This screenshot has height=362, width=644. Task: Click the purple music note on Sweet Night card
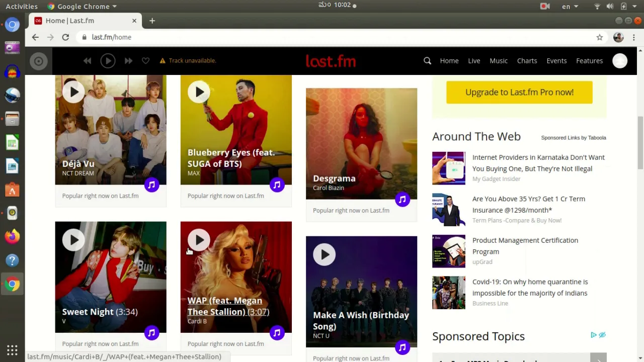[151, 333]
